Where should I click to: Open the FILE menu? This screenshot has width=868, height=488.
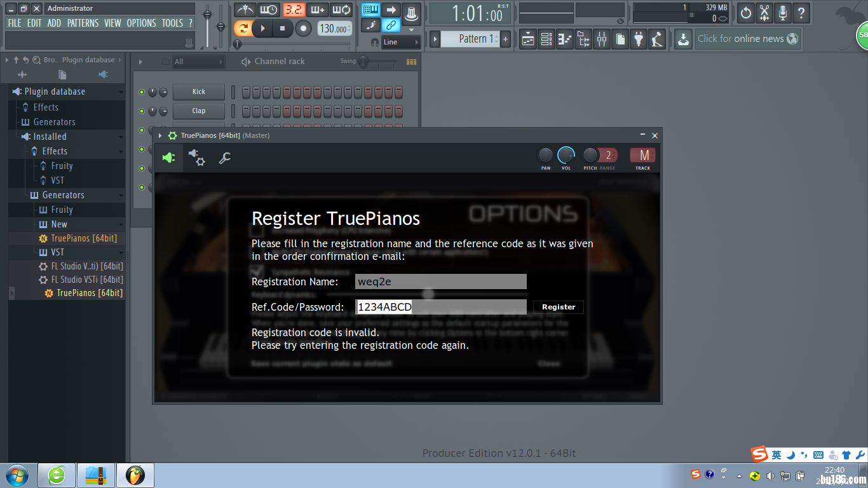coord(15,23)
